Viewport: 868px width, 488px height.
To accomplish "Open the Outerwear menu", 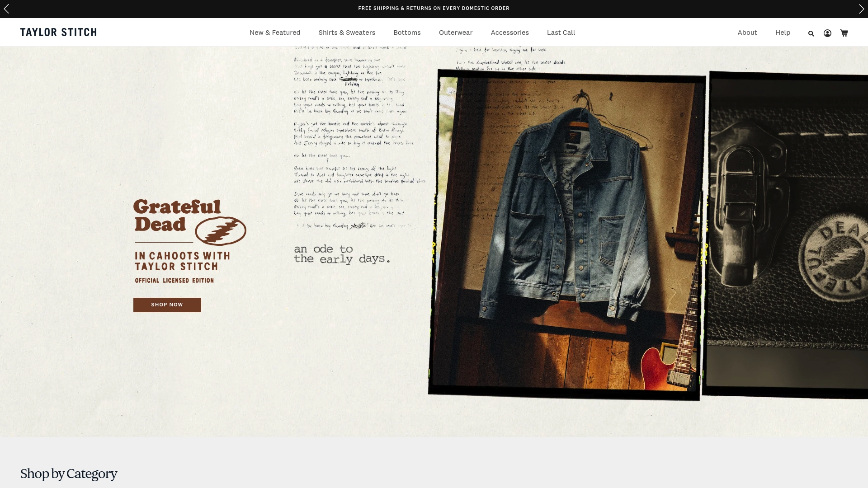I will [x=456, y=33].
